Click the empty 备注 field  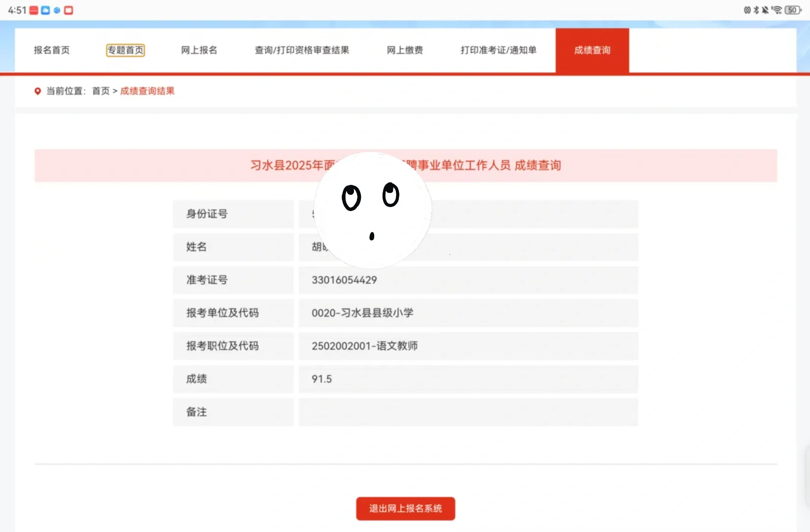pos(467,412)
